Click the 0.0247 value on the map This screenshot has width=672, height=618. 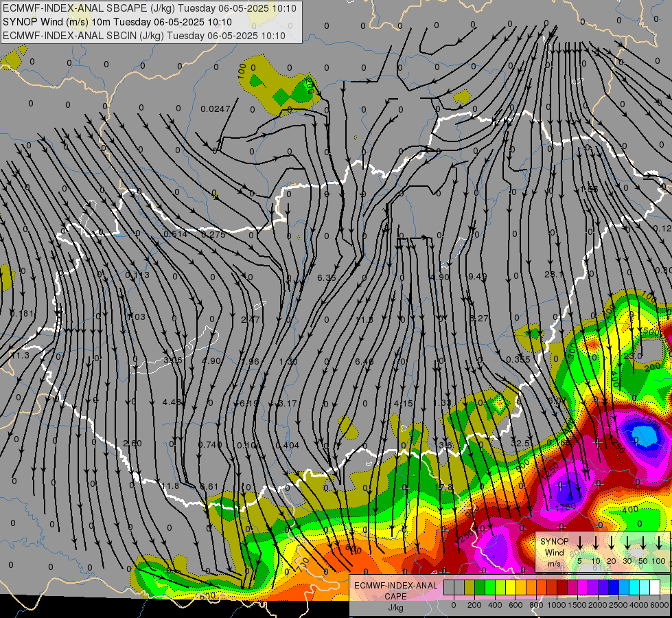(x=216, y=109)
